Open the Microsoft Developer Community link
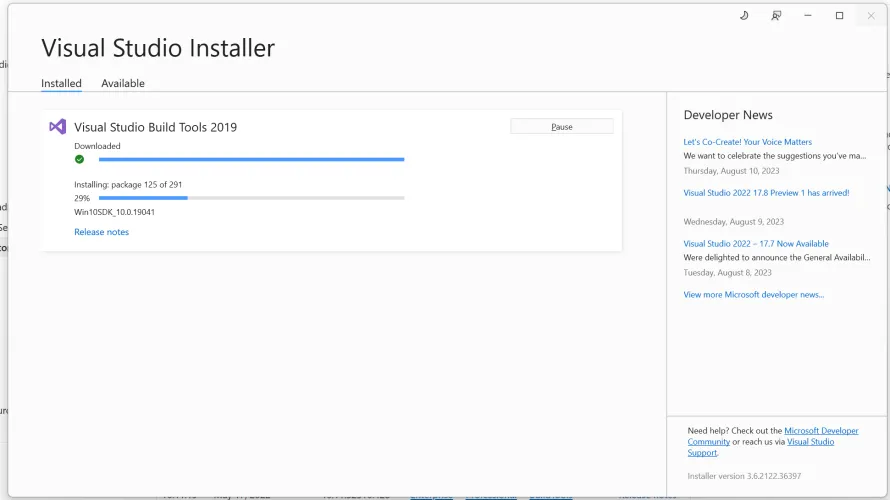This screenshot has height=500, width=890. point(820,431)
